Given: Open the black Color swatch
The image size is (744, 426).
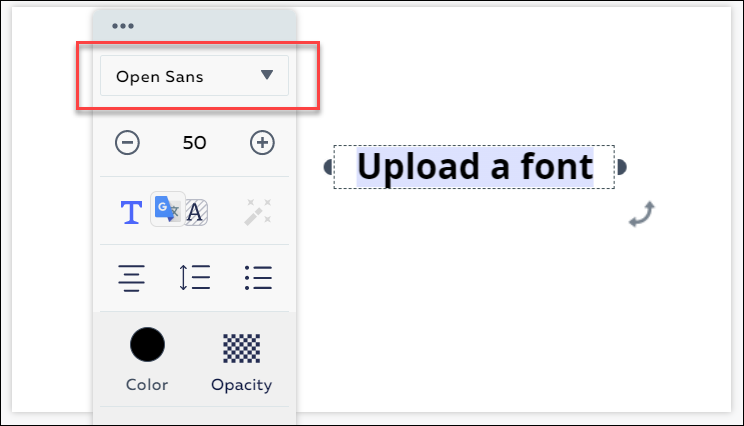Looking at the screenshot, I should coord(147,345).
